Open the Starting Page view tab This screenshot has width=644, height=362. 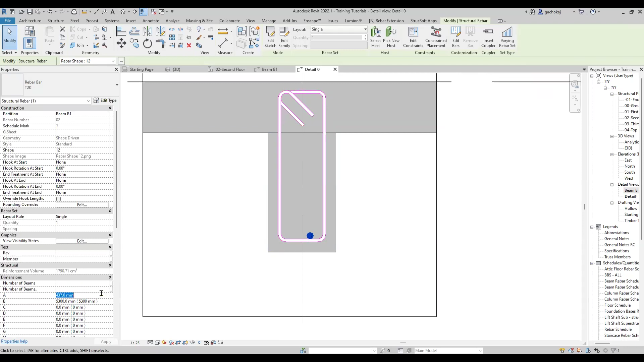(142, 69)
